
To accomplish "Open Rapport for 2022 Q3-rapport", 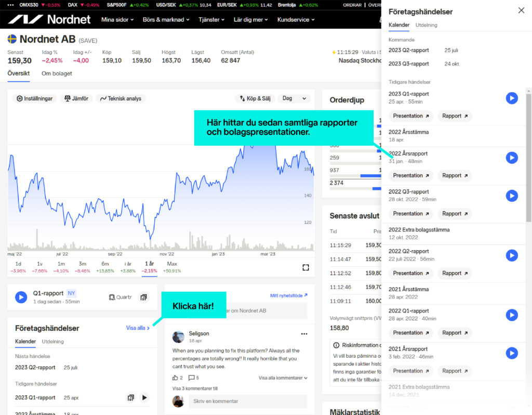I will 455,214.
